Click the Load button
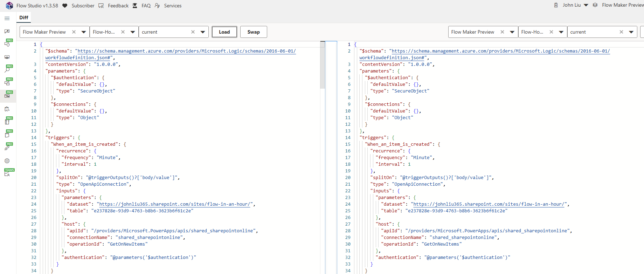 [224, 32]
